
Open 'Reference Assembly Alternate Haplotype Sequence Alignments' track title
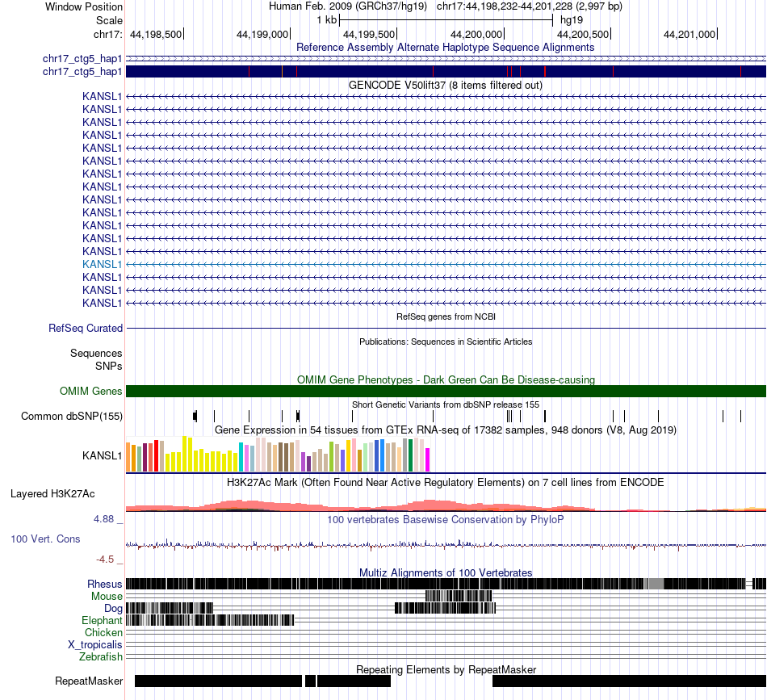coord(446,48)
